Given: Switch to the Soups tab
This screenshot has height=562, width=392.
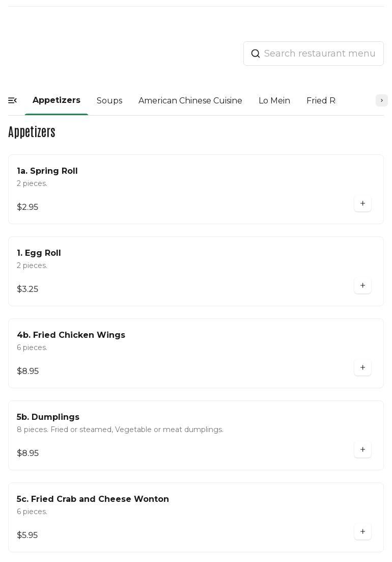Looking at the screenshot, I should click(x=109, y=101).
